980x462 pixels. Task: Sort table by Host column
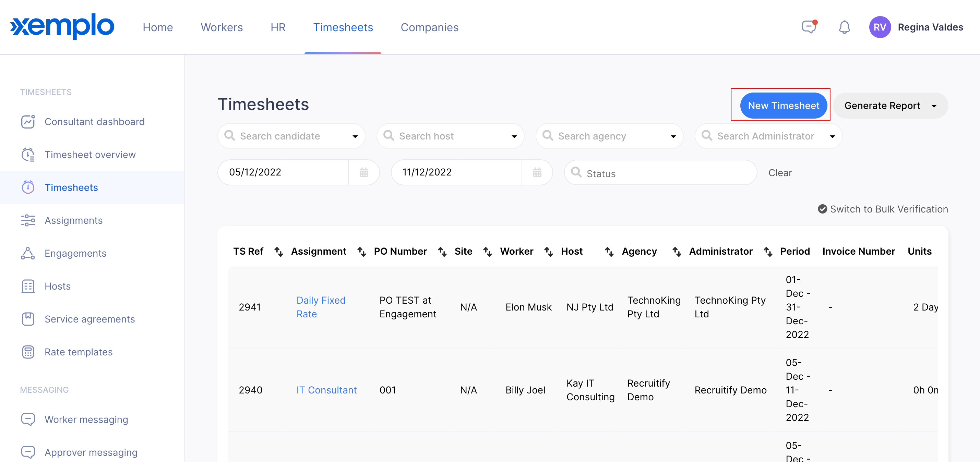click(609, 252)
